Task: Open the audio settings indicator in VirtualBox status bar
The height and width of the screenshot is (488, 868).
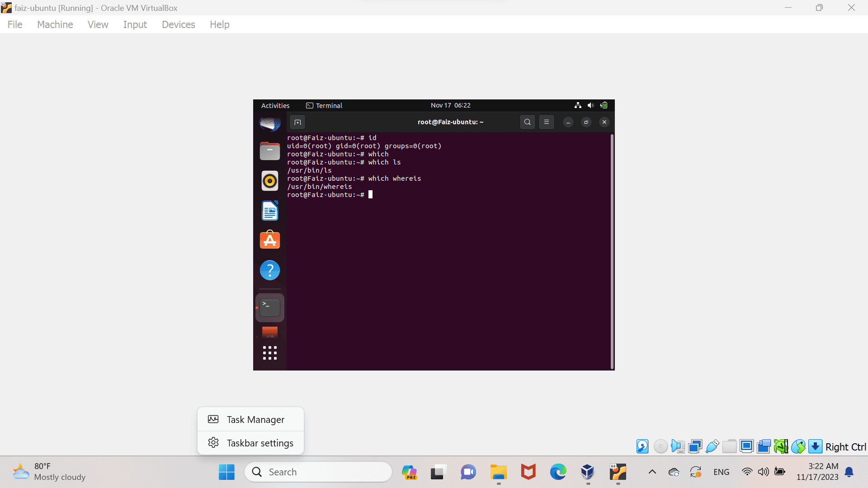Action: click(678, 446)
